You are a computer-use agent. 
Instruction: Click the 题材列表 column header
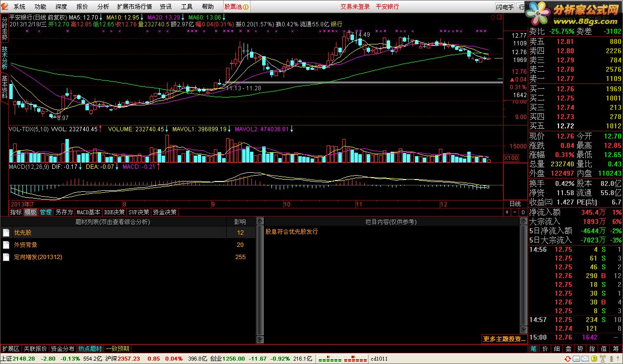click(113, 222)
